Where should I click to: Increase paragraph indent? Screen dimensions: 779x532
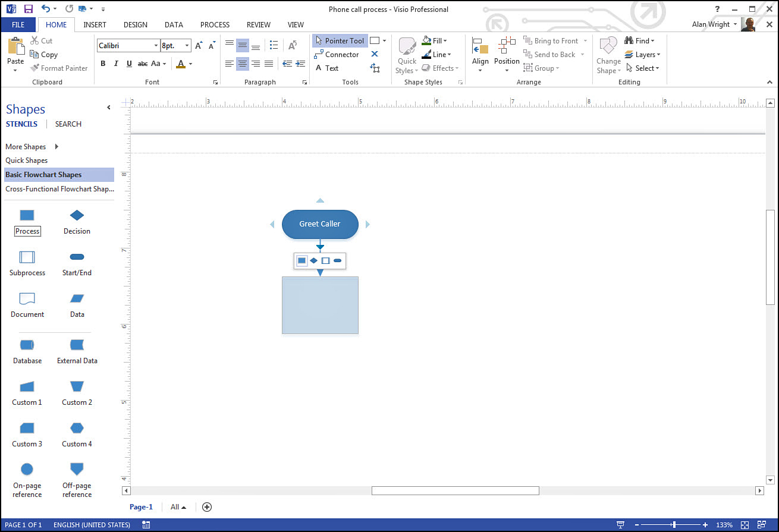[x=301, y=64]
